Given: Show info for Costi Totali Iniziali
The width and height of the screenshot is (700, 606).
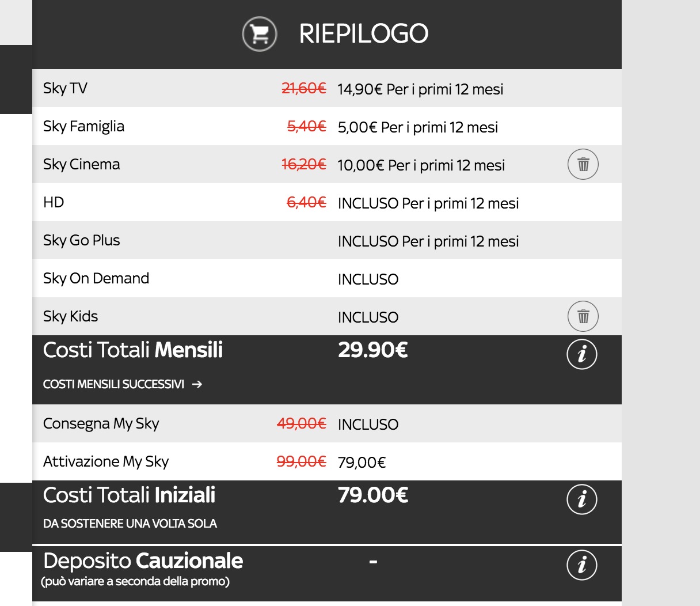Looking at the screenshot, I should [582, 499].
